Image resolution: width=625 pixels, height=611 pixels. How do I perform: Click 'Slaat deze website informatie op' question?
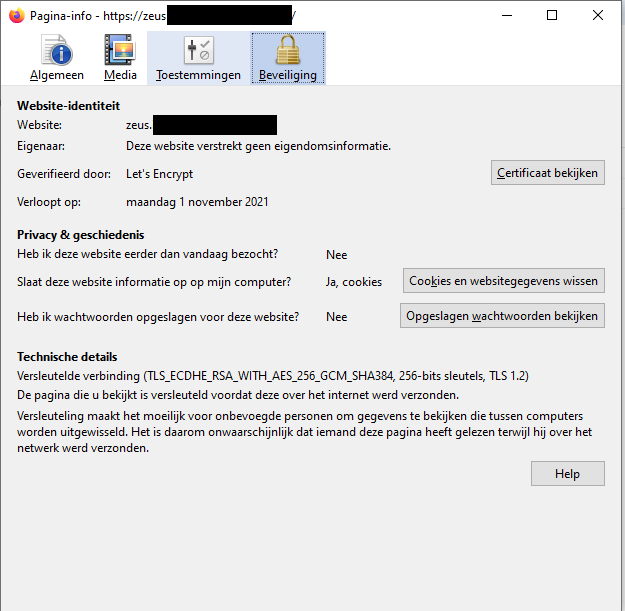(154, 282)
